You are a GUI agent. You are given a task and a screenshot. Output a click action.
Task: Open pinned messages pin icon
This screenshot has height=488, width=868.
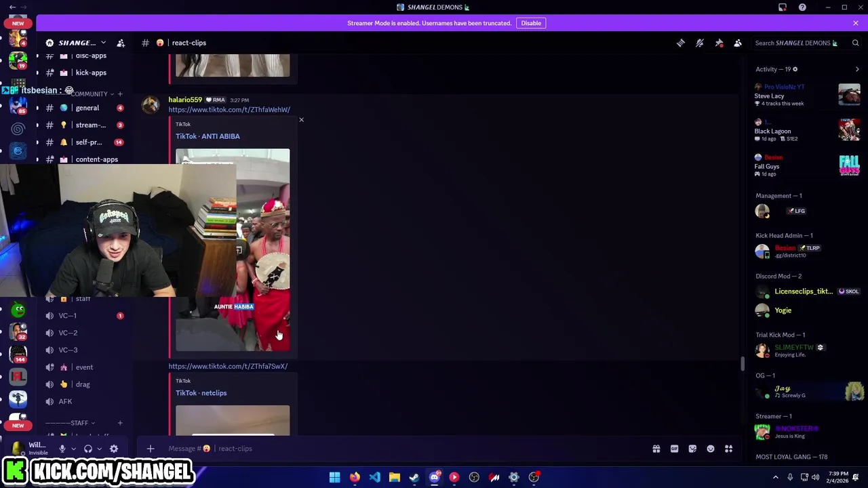[719, 43]
